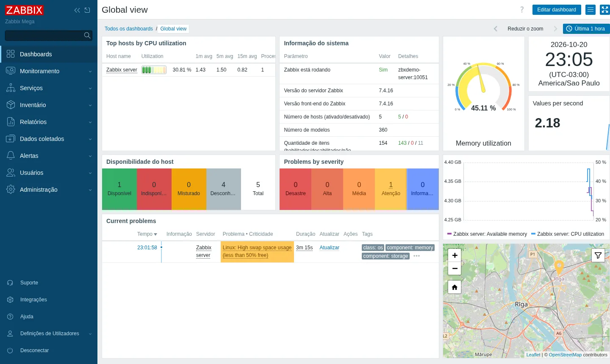610x364 pixels.
Task: Click the Desconectar power icon
Action: pos(10,350)
